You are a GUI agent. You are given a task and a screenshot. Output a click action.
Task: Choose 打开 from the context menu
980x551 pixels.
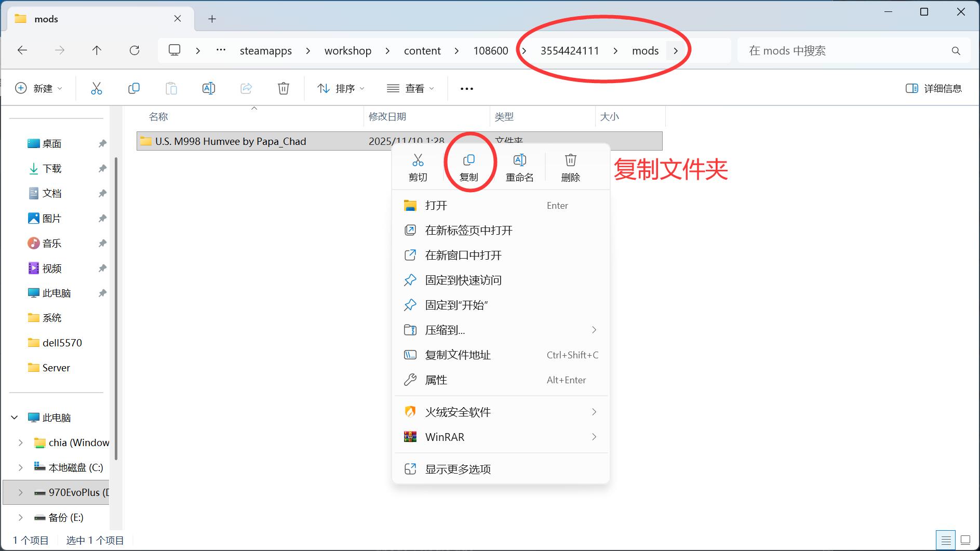pos(436,205)
